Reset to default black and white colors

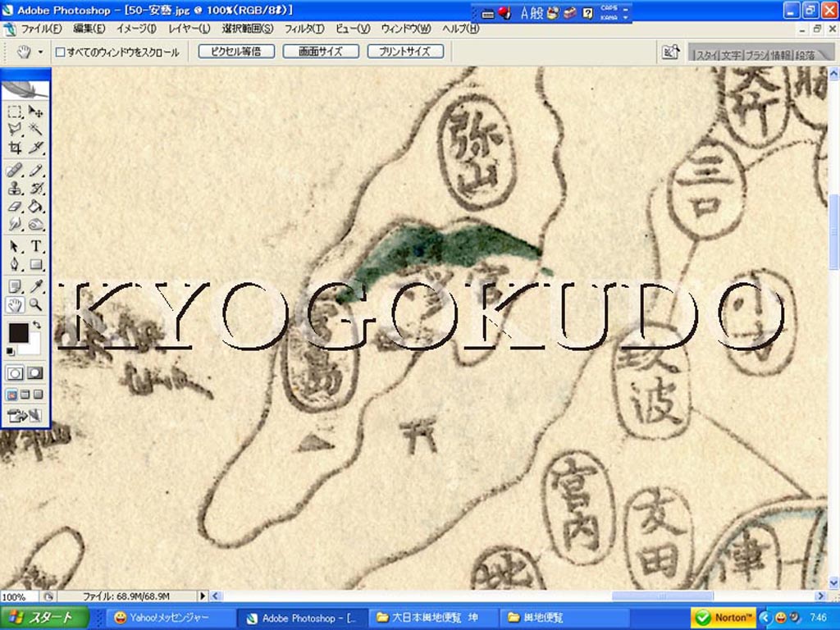tap(11, 351)
